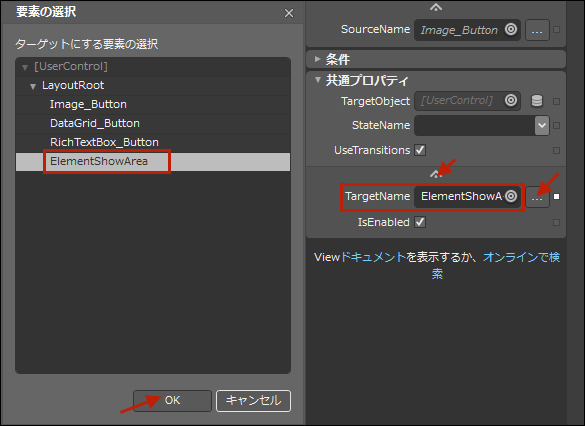Viewport: 585px width, 426px height.
Task: Toggle the IsEnabled checkbox
Action: 420,222
